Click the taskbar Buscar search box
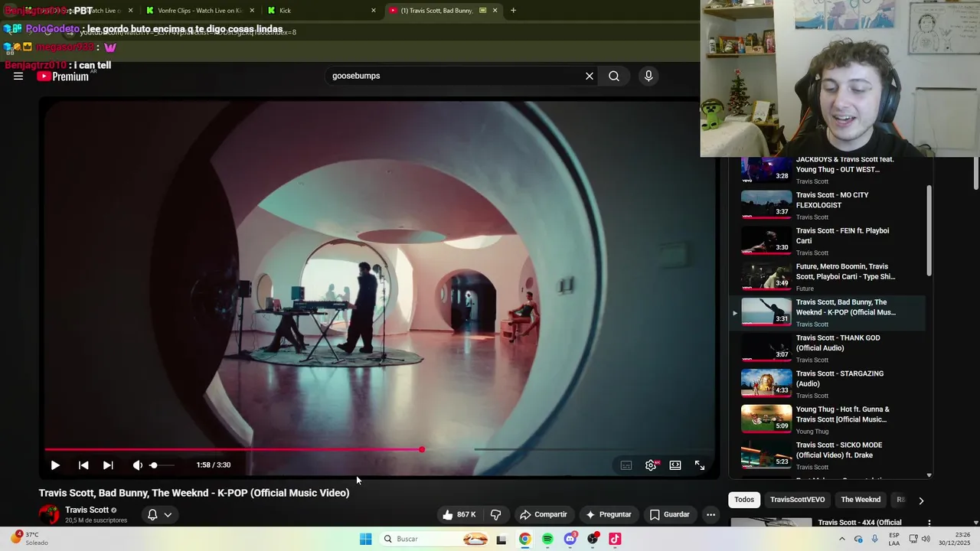 (434, 539)
